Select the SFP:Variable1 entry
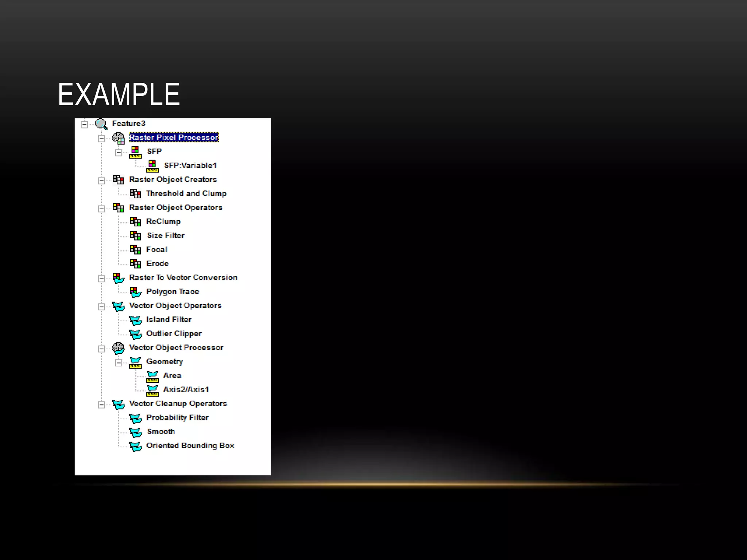Screen dimensions: 747x560 (x=190, y=166)
